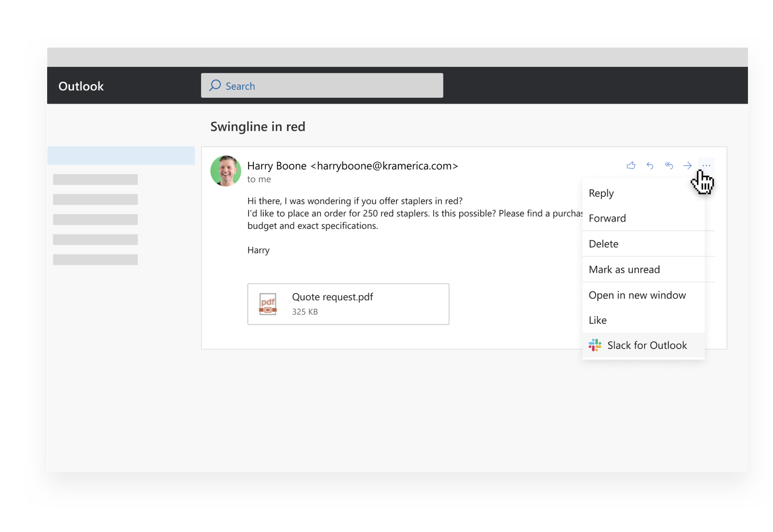Select Open in new window
The width and height of the screenshot is (773, 532).
(643, 295)
